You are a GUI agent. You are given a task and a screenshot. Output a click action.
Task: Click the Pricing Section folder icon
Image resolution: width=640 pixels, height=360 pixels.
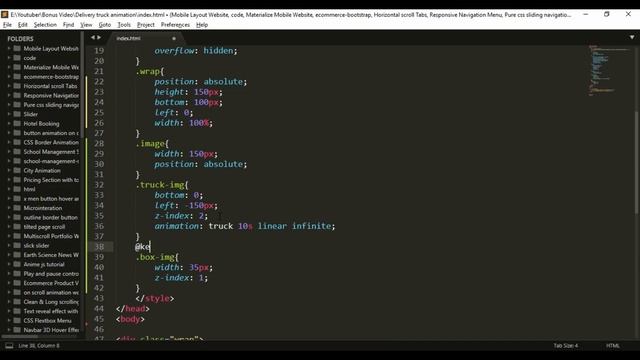(17, 180)
